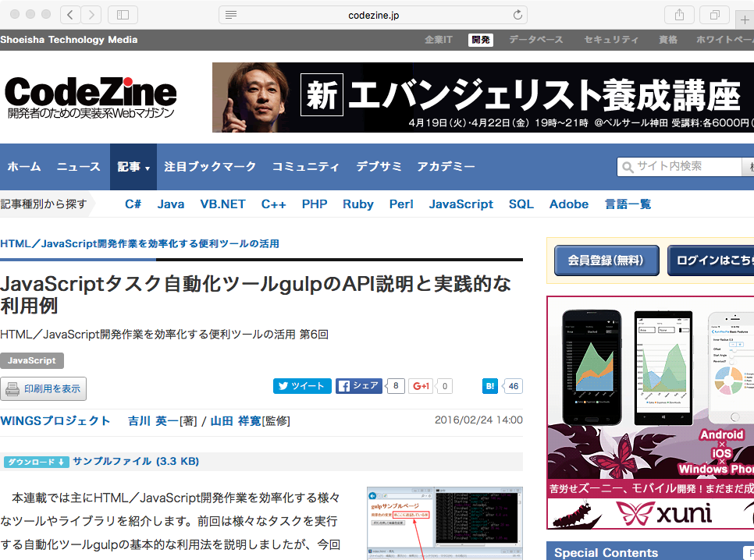Viewport: 754px width, 560px height.
Task: Click 会員登録(無料) button
Action: (606, 261)
